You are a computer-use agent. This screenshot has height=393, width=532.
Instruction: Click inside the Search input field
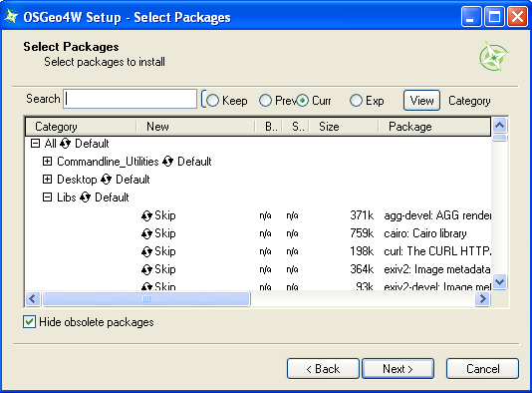[x=130, y=99]
